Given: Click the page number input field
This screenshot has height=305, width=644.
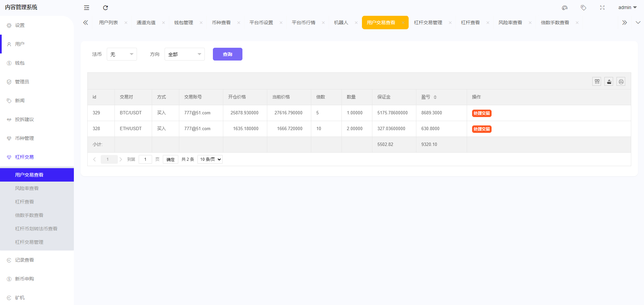Looking at the screenshot, I should click(x=145, y=159).
